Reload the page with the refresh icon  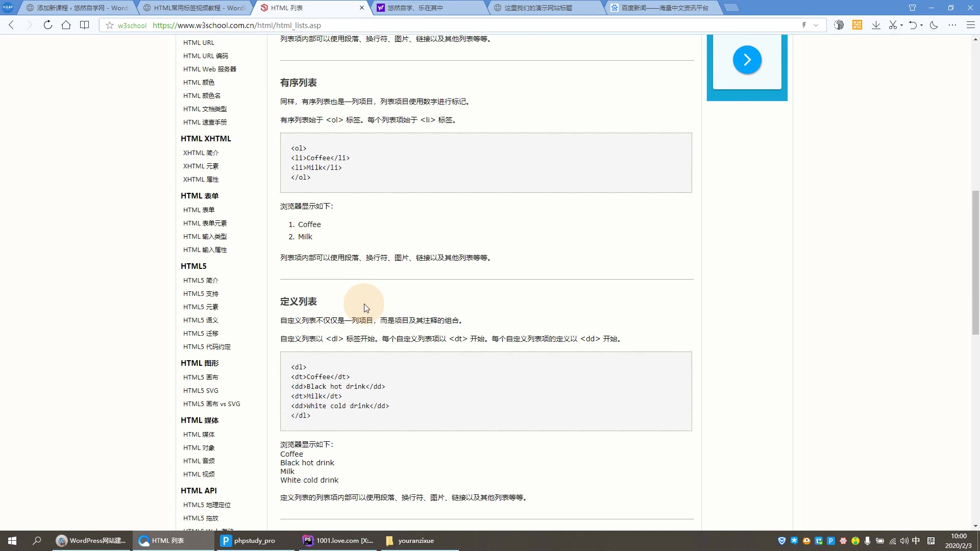coord(47,25)
